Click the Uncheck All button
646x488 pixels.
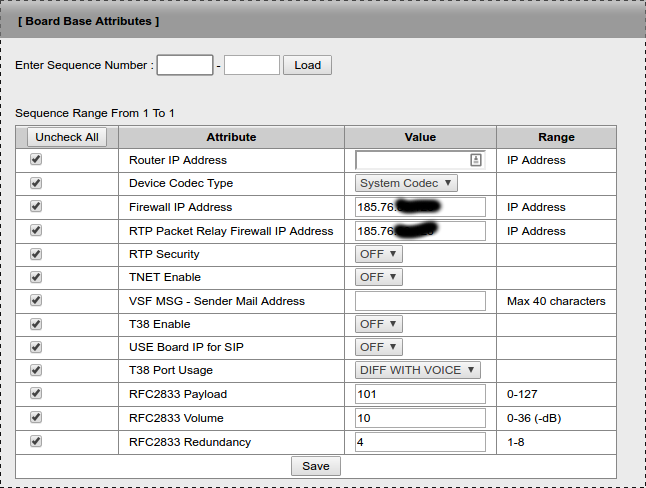click(66, 137)
